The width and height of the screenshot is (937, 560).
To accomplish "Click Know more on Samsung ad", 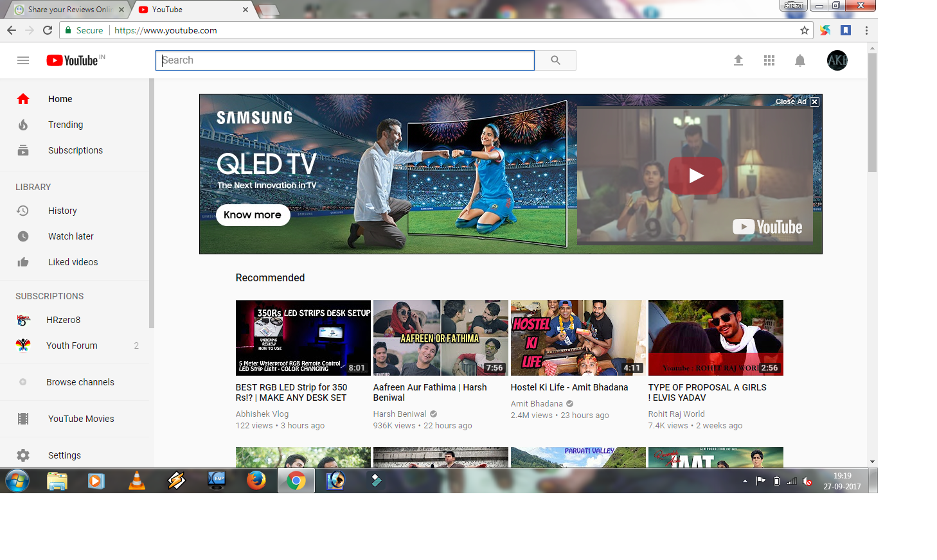I will click(253, 215).
